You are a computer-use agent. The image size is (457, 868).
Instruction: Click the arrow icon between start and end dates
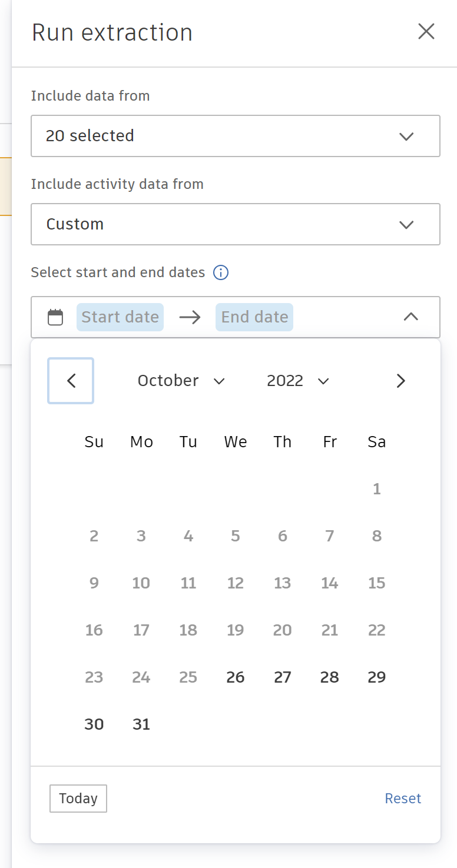pyautogui.click(x=189, y=317)
